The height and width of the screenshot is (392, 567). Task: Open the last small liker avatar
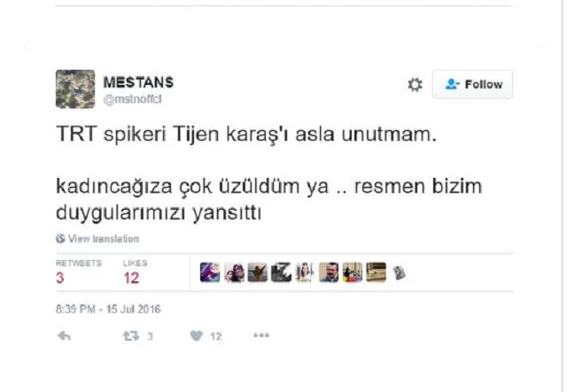[x=399, y=273]
